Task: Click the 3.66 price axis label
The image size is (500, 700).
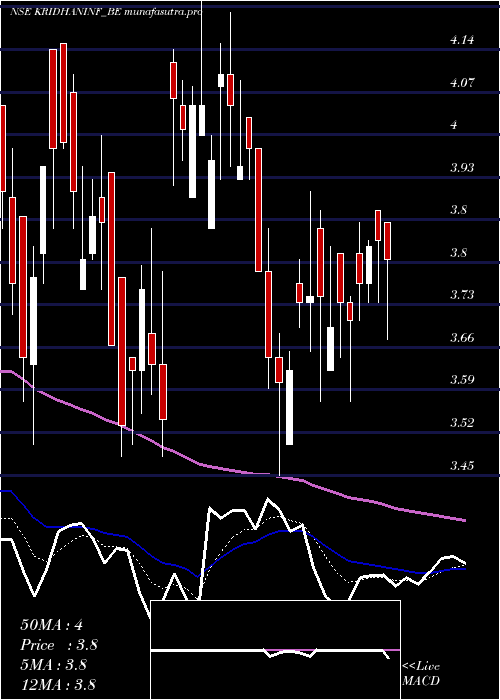Action: pos(462,337)
